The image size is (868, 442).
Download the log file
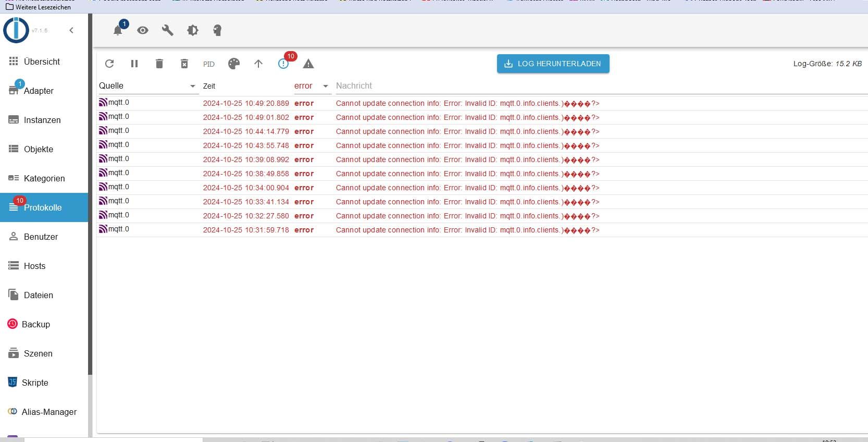tap(553, 64)
